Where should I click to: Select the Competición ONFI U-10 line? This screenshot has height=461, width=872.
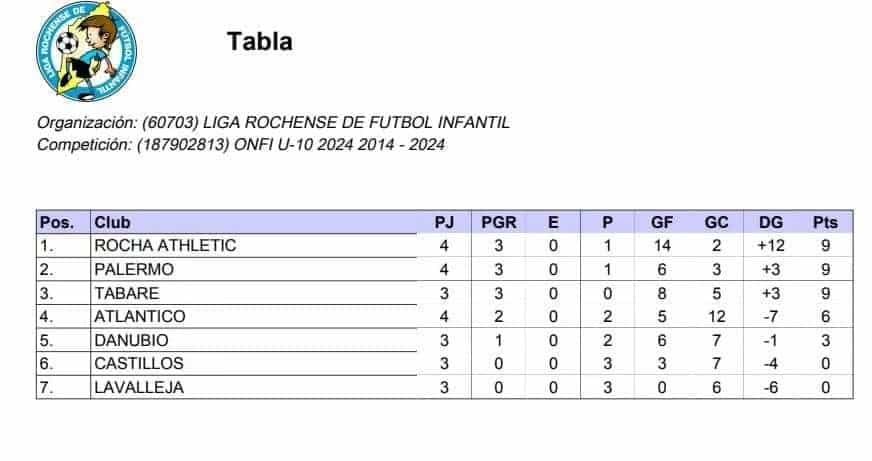click(241, 145)
